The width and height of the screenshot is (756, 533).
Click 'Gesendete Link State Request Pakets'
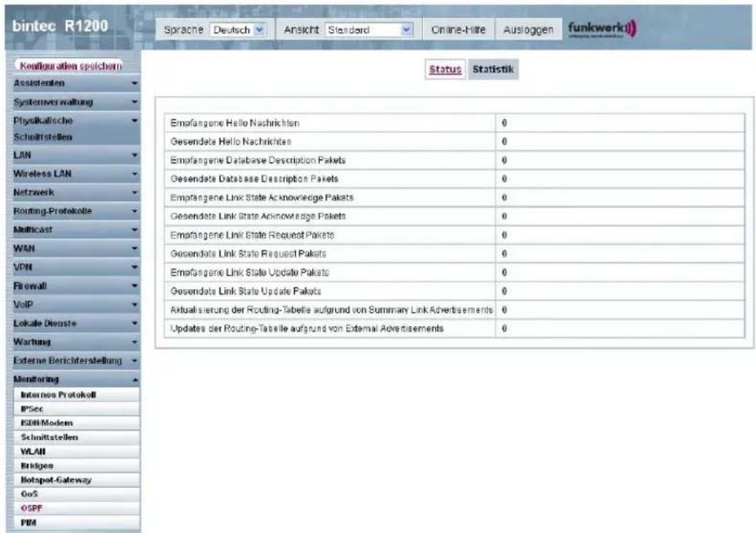pos(248,254)
